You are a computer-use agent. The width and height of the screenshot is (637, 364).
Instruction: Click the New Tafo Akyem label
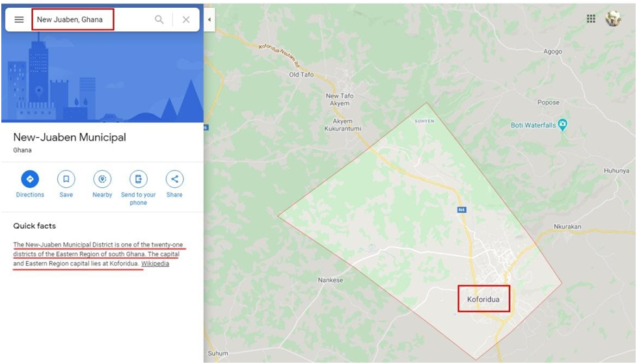click(340, 99)
